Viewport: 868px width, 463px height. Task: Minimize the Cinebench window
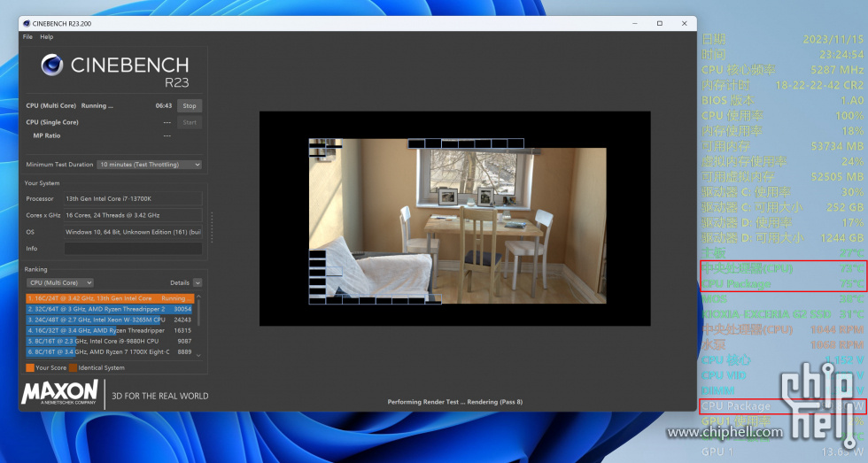point(634,23)
